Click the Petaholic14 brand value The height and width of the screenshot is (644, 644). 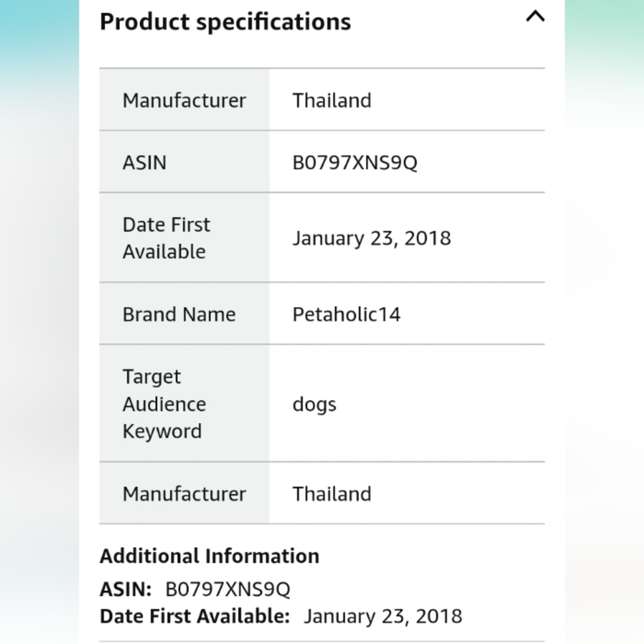(346, 315)
